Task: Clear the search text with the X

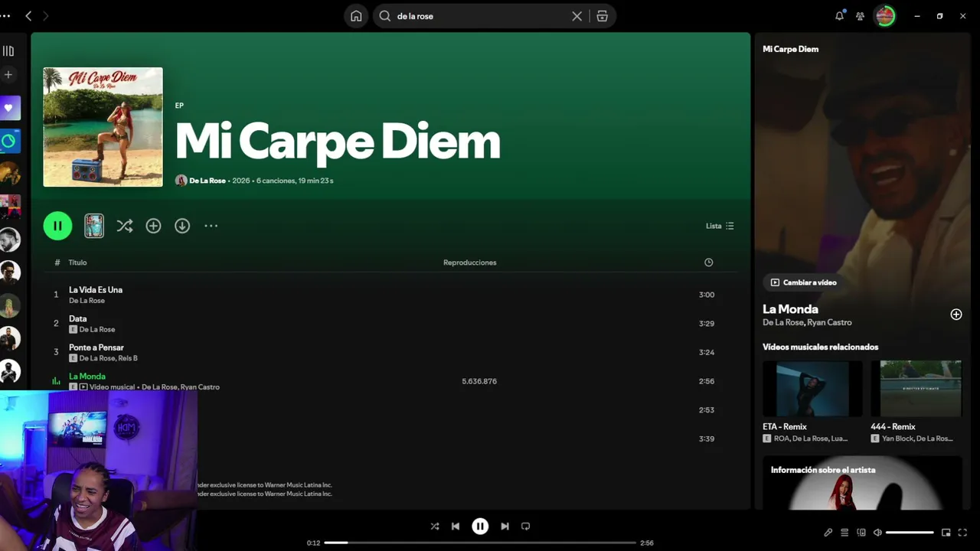Action: click(x=577, y=16)
